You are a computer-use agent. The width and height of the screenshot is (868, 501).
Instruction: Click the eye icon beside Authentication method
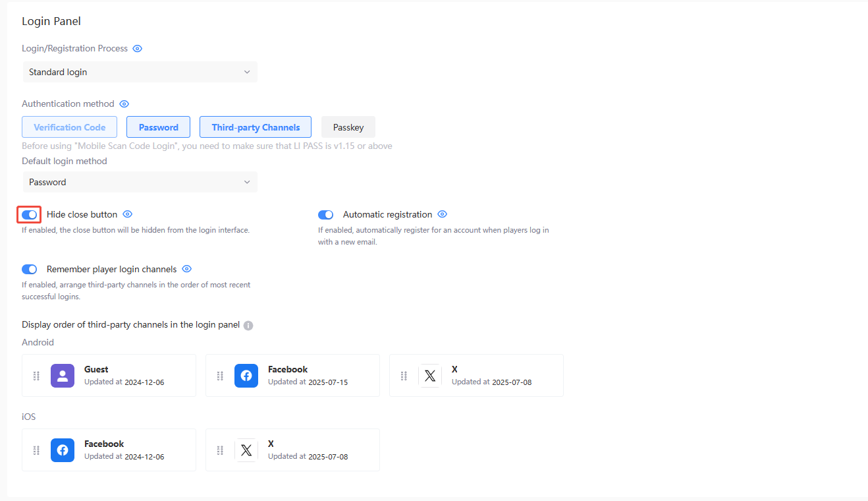tap(124, 103)
